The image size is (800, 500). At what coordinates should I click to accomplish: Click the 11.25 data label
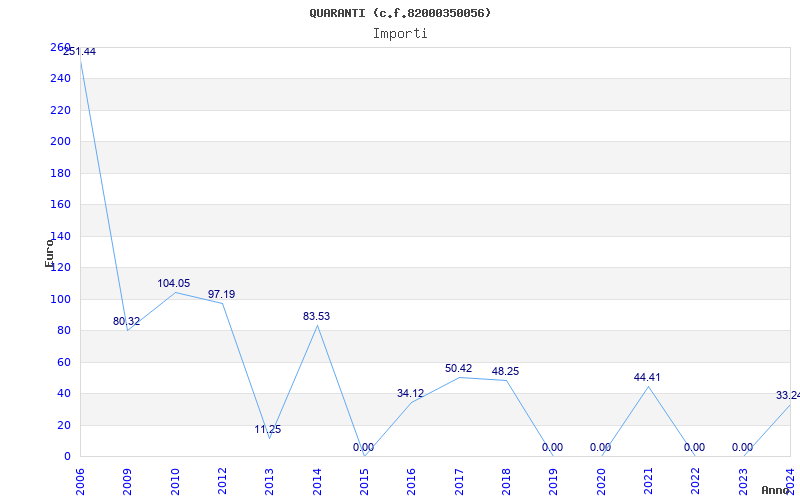tap(268, 430)
